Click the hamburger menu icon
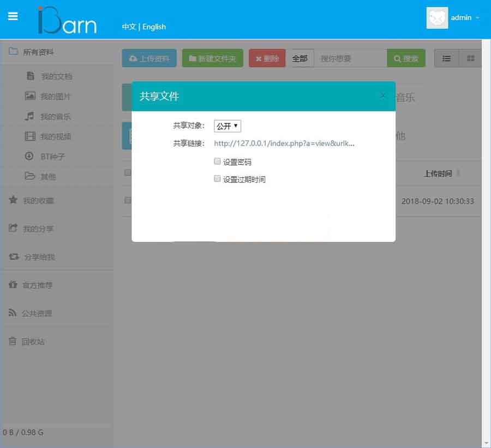491x448 pixels. [13, 16]
